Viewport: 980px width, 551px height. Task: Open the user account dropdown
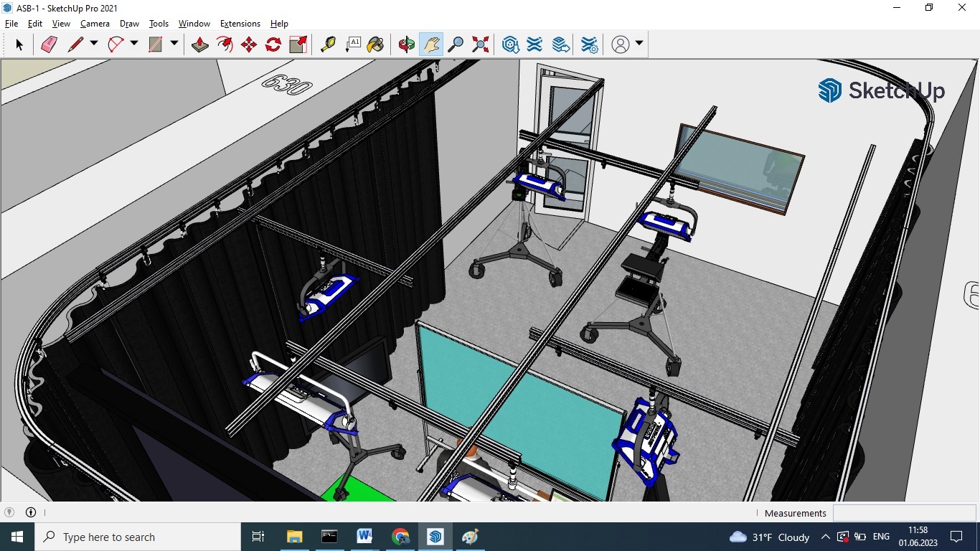point(639,44)
